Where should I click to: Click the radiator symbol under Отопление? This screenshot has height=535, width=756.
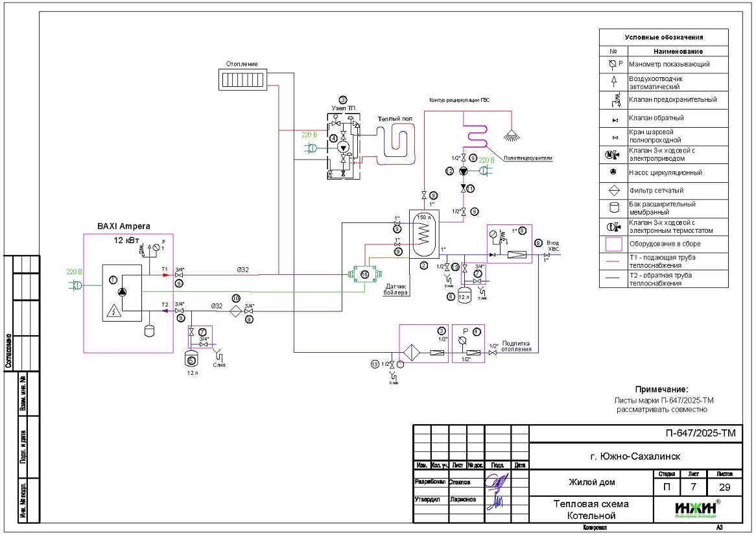242,80
